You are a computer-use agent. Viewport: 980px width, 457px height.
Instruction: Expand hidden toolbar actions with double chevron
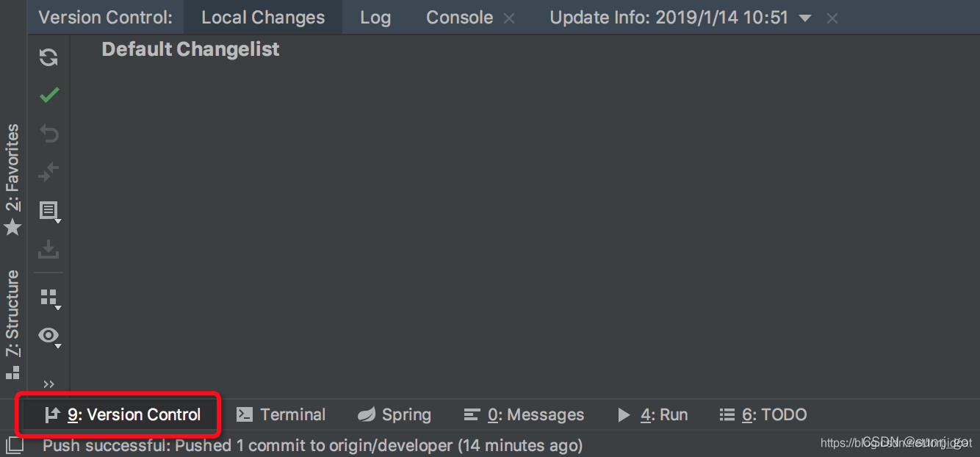[x=48, y=384]
